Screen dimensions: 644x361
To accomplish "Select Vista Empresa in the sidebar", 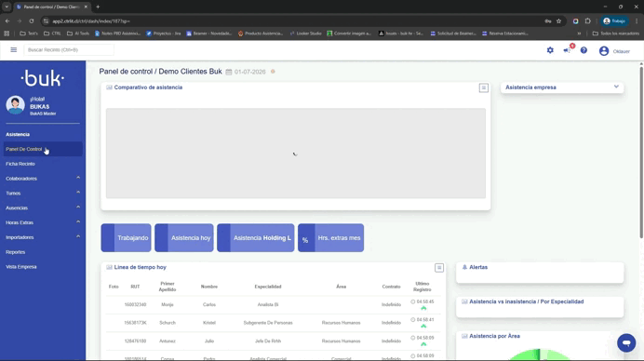I will pos(21,267).
